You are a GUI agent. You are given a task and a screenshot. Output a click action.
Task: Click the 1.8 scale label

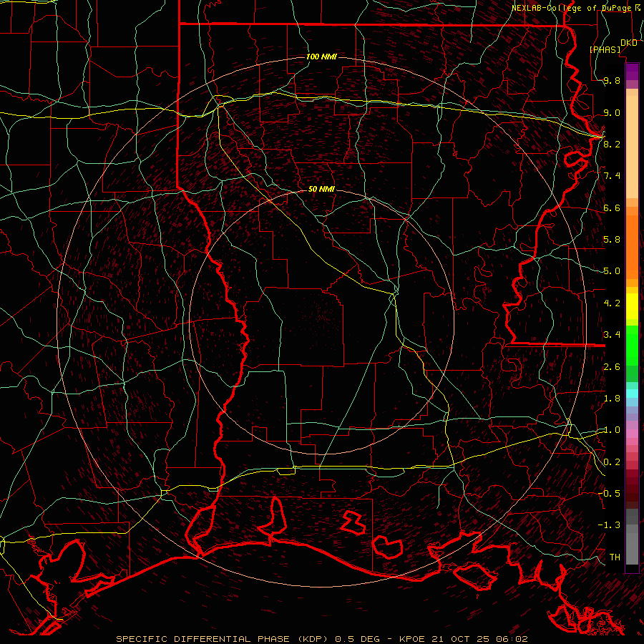click(x=612, y=399)
